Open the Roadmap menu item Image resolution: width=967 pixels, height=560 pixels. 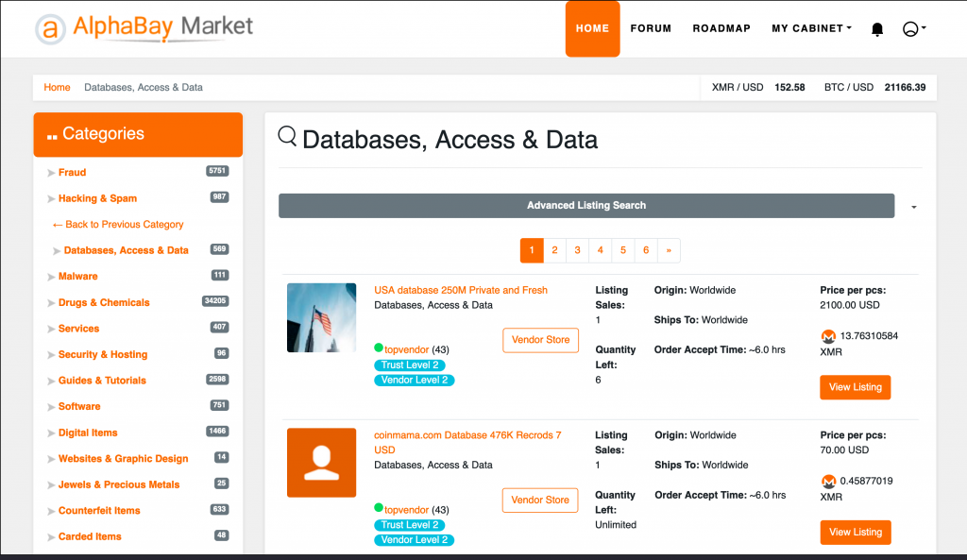point(721,28)
